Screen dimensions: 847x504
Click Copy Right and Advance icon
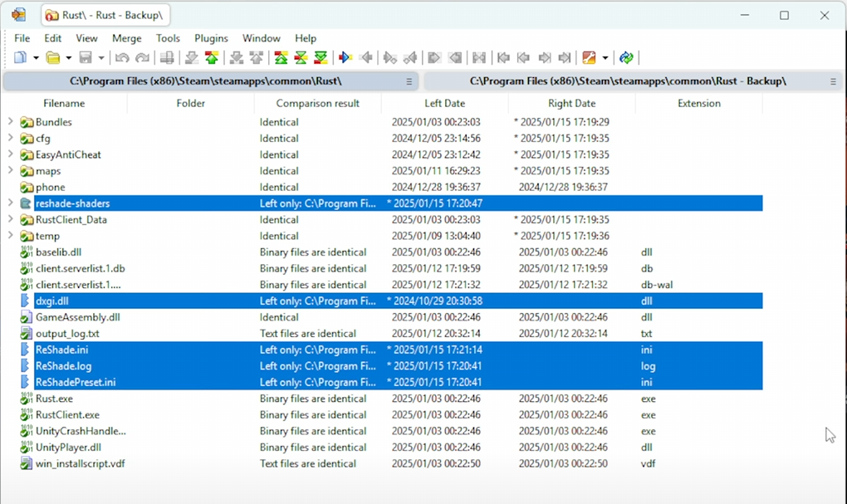390,57
